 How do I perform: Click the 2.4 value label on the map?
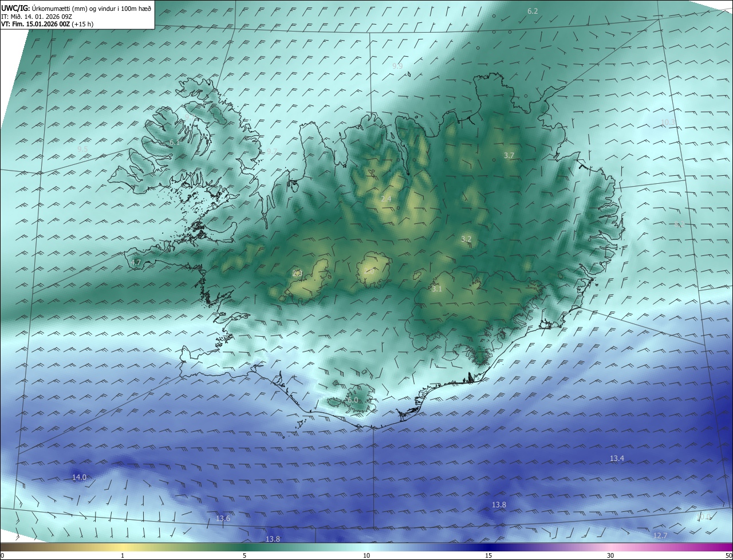(x=386, y=199)
